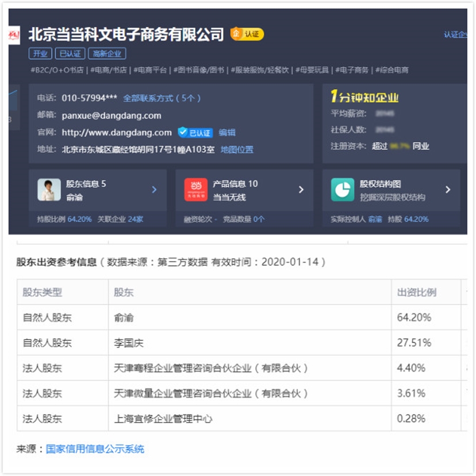Click the company logo thumbnail at top left
The height and width of the screenshot is (476, 476).
[x=14, y=35]
